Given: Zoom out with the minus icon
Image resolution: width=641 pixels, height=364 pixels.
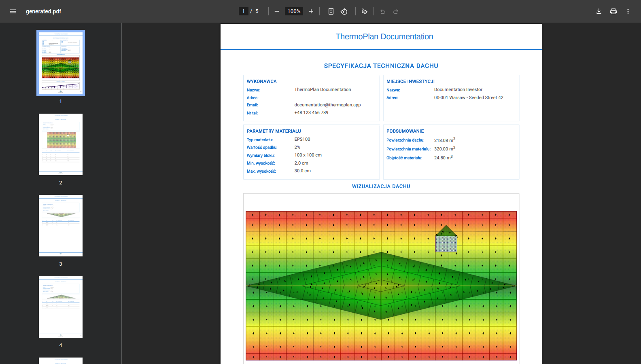Looking at the screenshot, I should 277,11.
